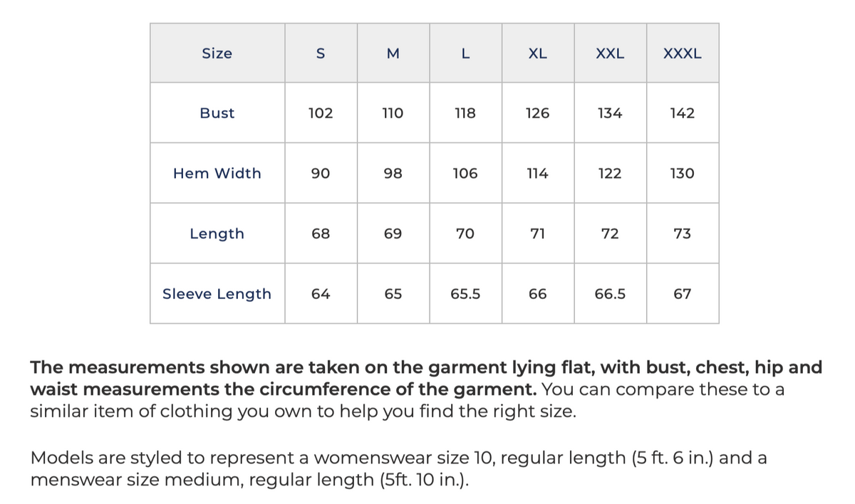Click the Length row label
This screenshot has width=855, height=504.
click(x=217, y=233)
